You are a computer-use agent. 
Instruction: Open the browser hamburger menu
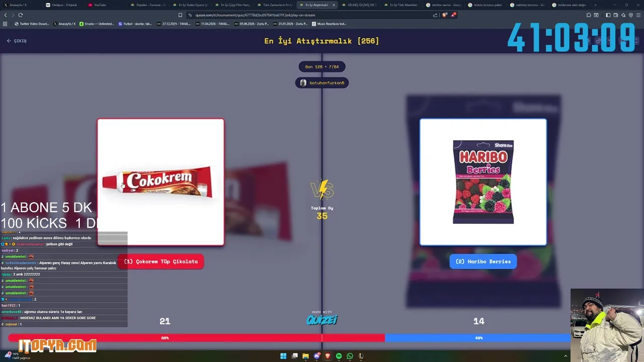pos(638,15)
